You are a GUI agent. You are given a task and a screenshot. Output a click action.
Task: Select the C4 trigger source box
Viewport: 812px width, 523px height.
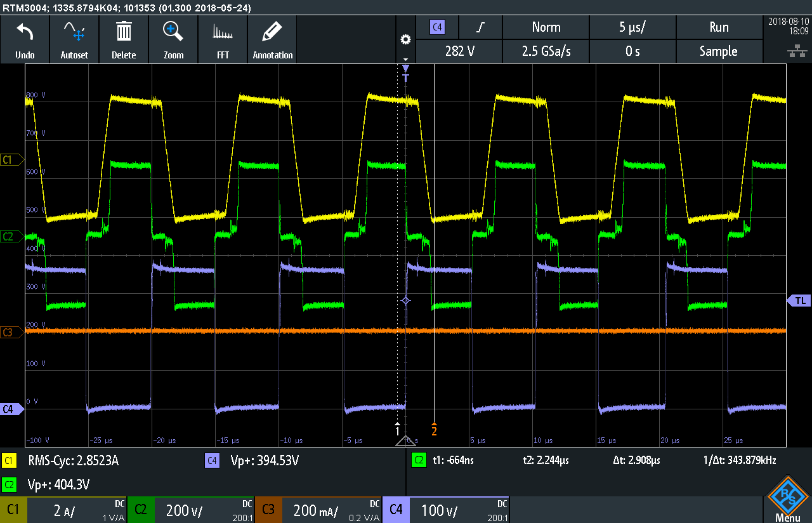click(436, 27)
